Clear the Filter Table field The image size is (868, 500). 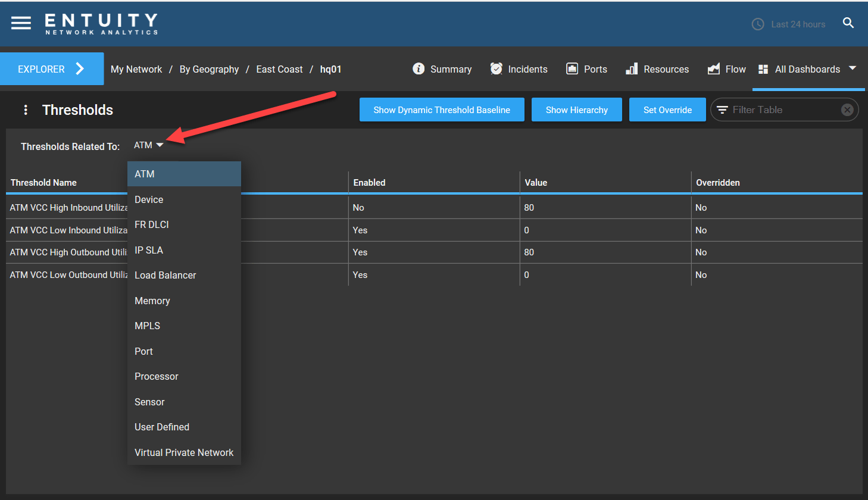[x=847, y=110]
